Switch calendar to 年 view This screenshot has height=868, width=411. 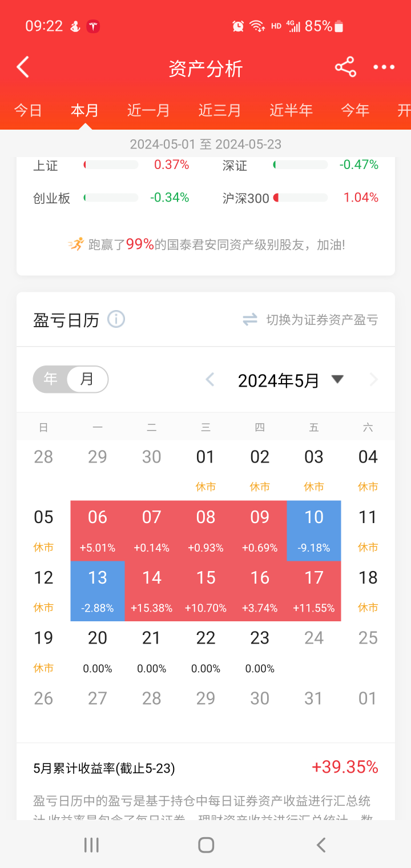point(51,379)
